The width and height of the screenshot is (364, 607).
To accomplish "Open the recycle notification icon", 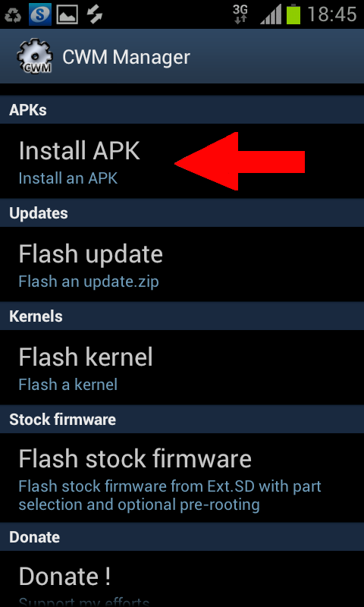I will [x=13, y=14].
